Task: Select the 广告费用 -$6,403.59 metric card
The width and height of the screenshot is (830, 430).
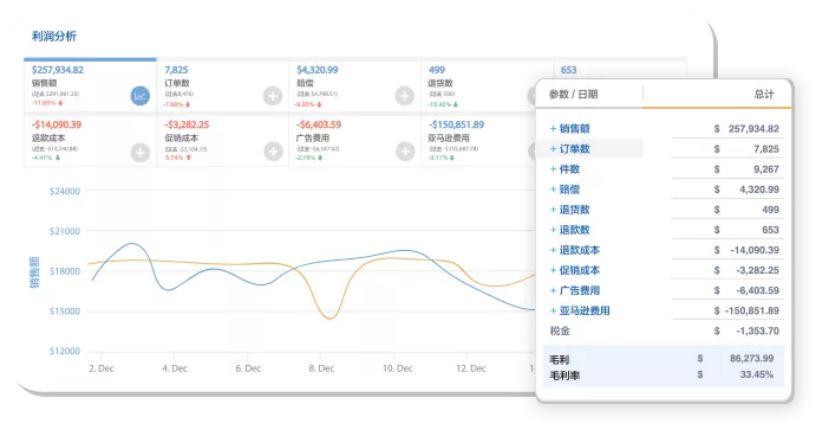Action: pyautogui.click(x=355, y=141)
